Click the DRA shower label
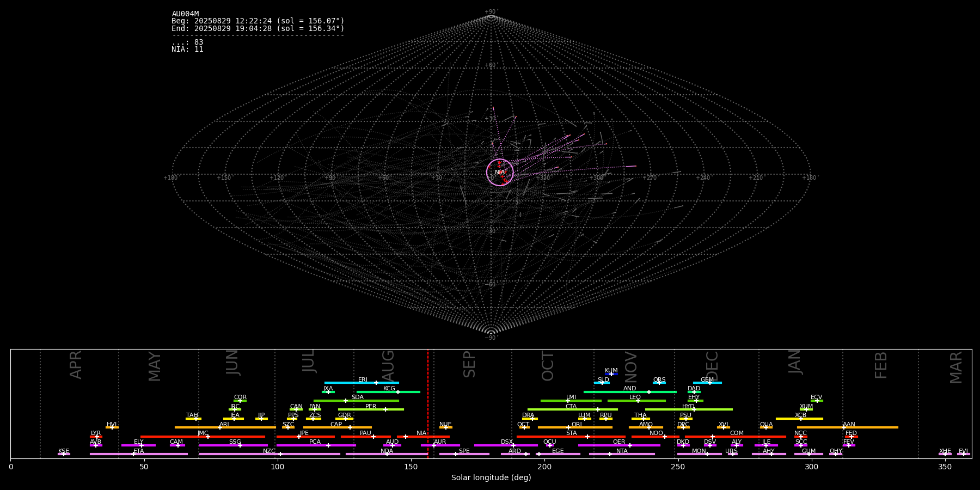Image resolution: width=980 pixels, height=490 pixels. pos(528,415)
